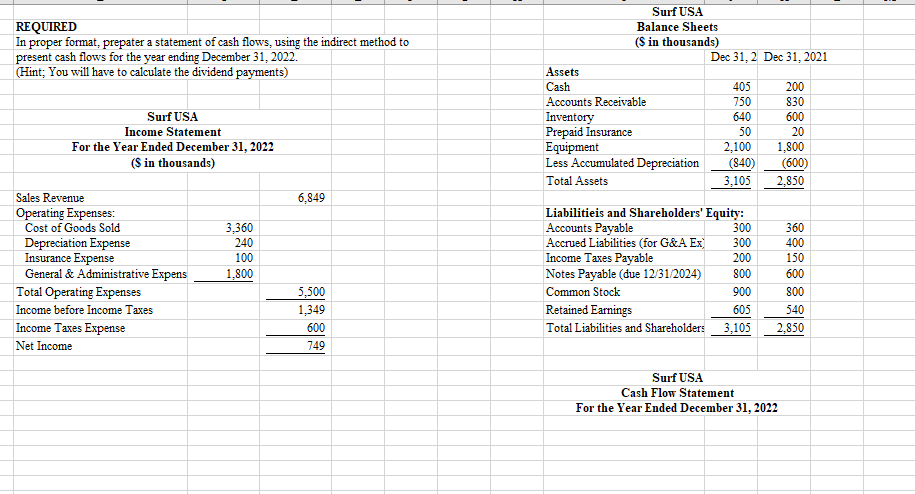This screenshot has width=915, height=494.
Task: Select the Net Income label
Action: (x=44, y=346)
